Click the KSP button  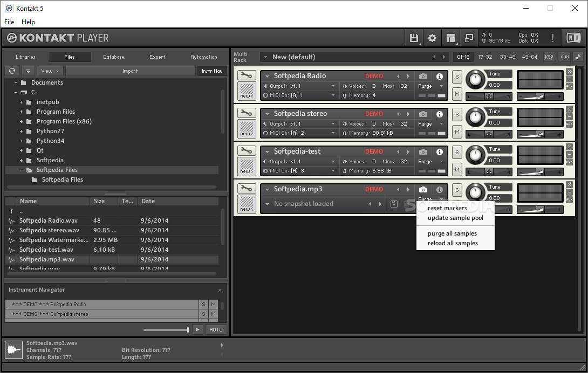pyautogui.click(x=549, y=57)
